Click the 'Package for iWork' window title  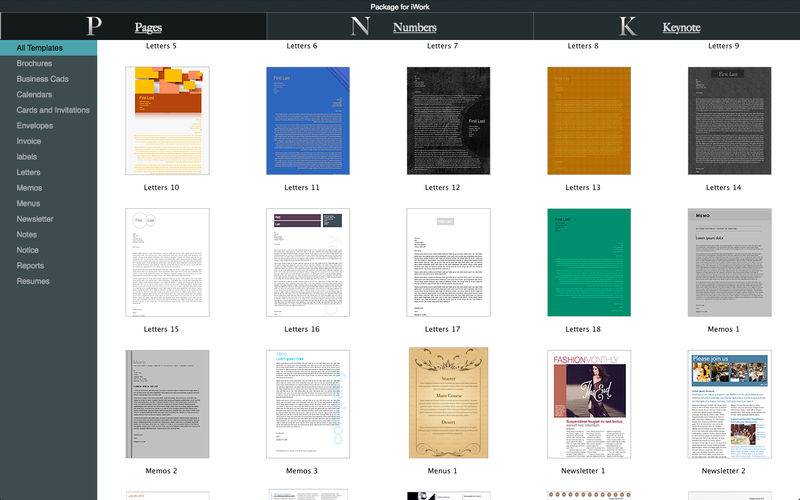click(400, 7)
